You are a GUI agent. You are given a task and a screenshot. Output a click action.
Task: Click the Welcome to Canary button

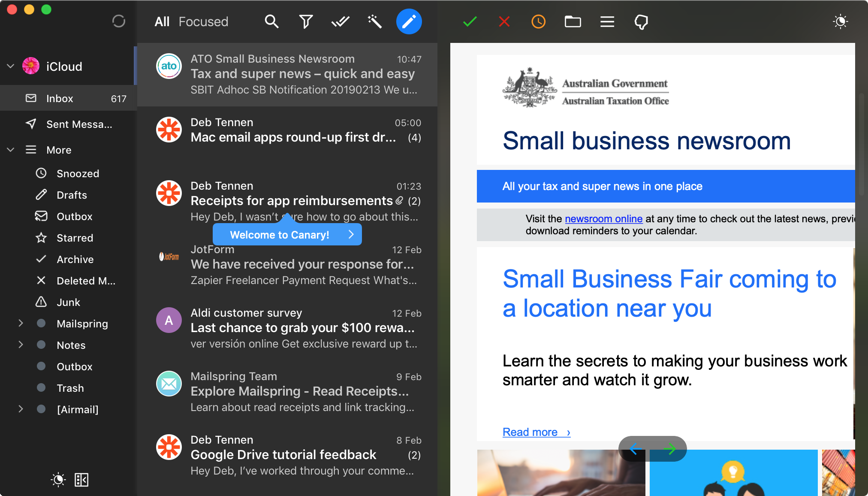coord(288,235)
